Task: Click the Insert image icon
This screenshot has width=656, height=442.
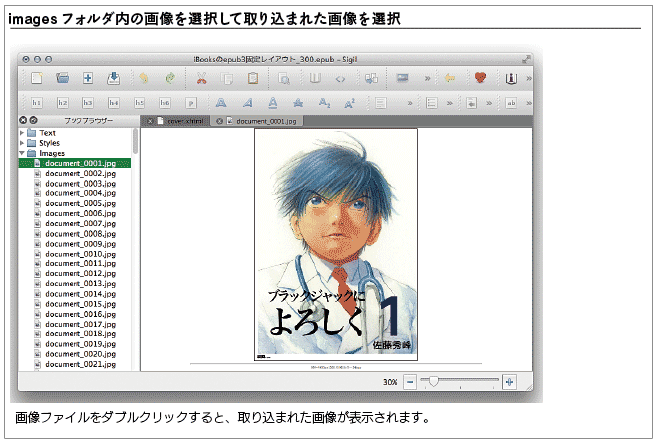Action: [402, 78]
